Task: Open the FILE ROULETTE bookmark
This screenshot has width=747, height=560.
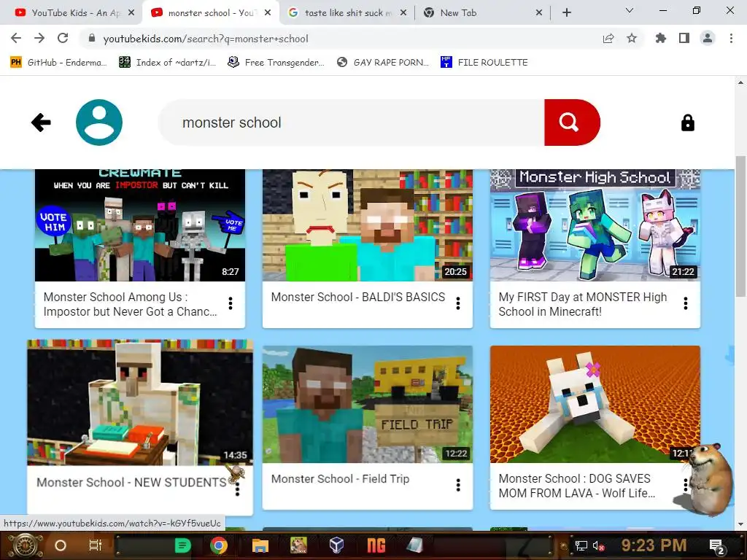Action: pos(484,63)
